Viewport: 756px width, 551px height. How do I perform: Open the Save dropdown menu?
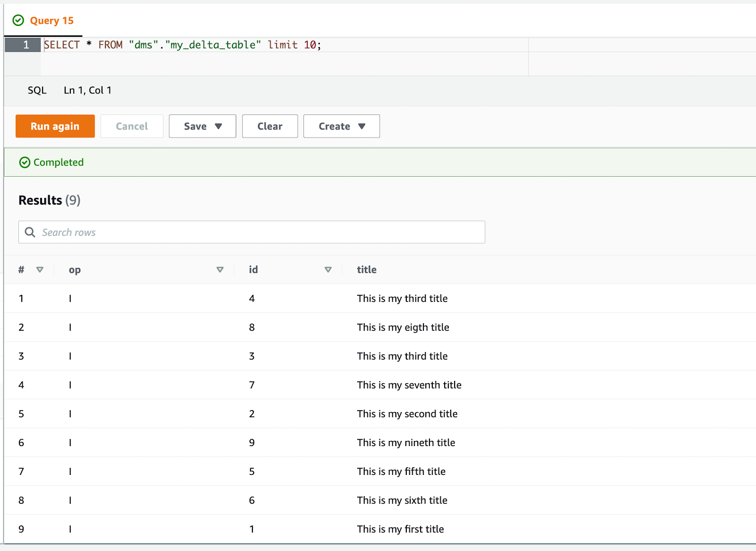click(x=203, y=126)
